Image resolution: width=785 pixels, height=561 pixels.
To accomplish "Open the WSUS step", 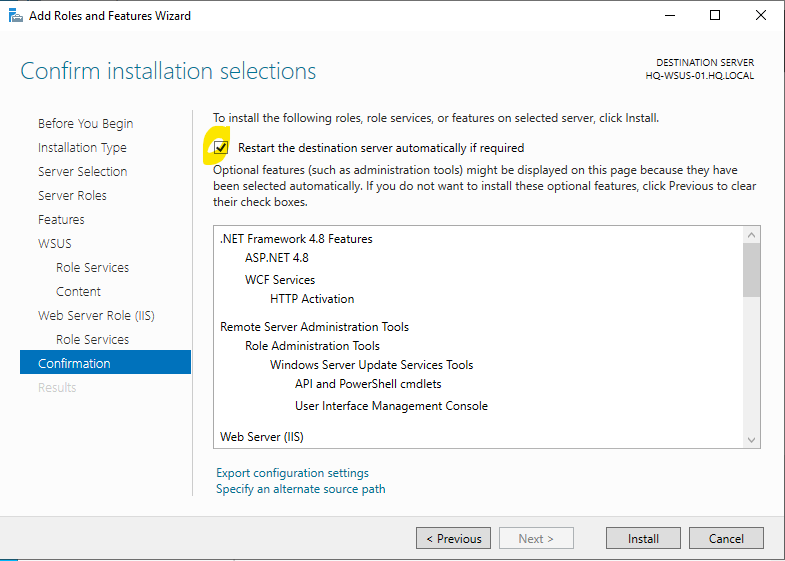I will click(x=55, y=244).
